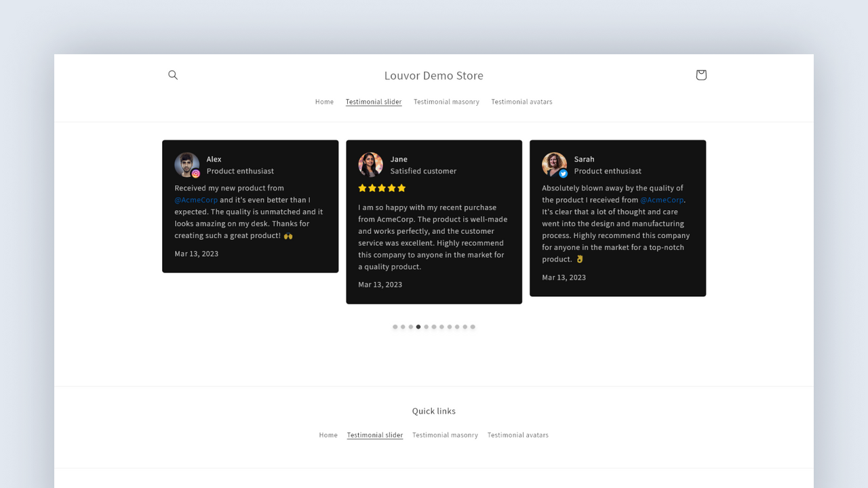Click Jane's five-star rating
Viewport: 868px width, 488px height.
(382, 188)
